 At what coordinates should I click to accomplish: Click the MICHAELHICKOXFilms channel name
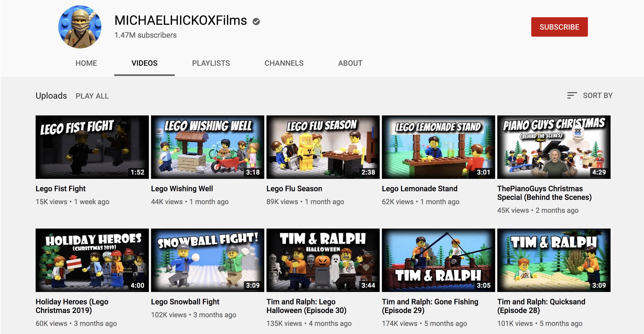(181, 20)
